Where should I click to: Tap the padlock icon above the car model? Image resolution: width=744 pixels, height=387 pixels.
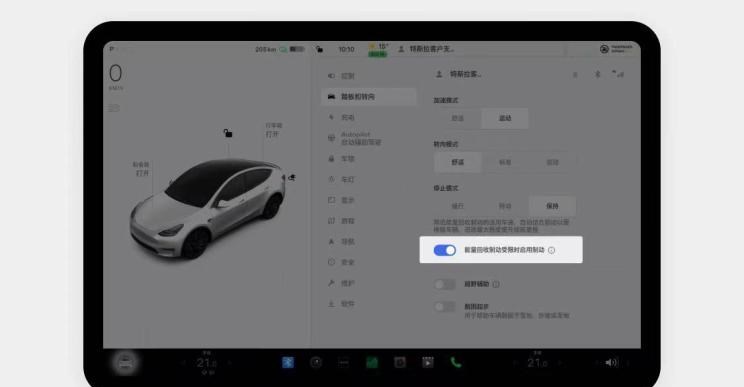(228, 133)
